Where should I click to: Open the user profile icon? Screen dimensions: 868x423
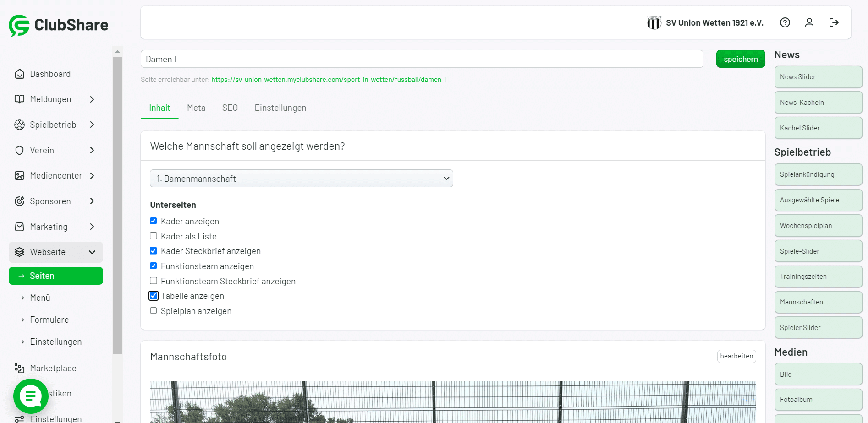coord(809,22)
